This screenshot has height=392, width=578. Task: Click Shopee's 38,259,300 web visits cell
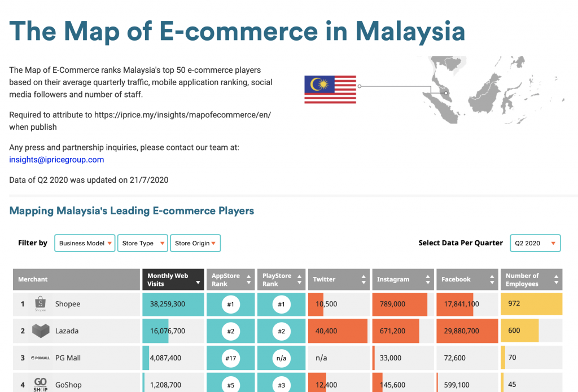(173, 304)
